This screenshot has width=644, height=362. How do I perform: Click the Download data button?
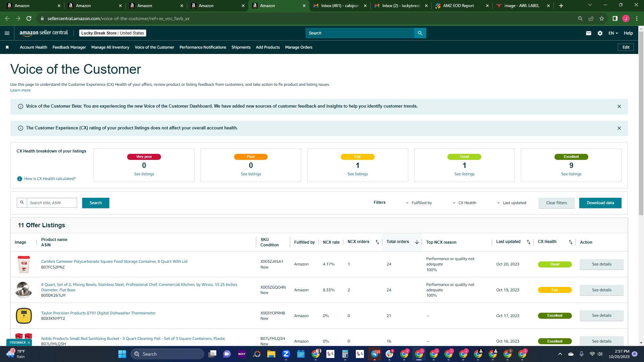(600, 203)
